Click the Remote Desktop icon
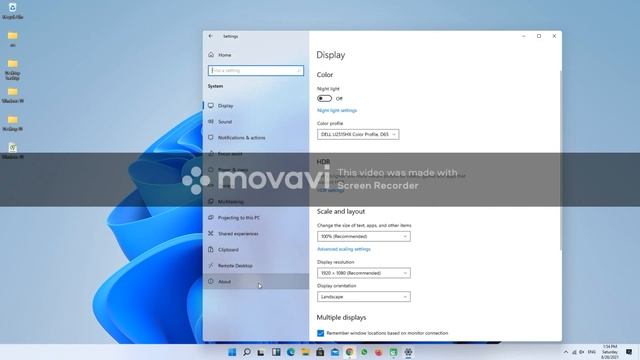 click(x=211, y=265)
